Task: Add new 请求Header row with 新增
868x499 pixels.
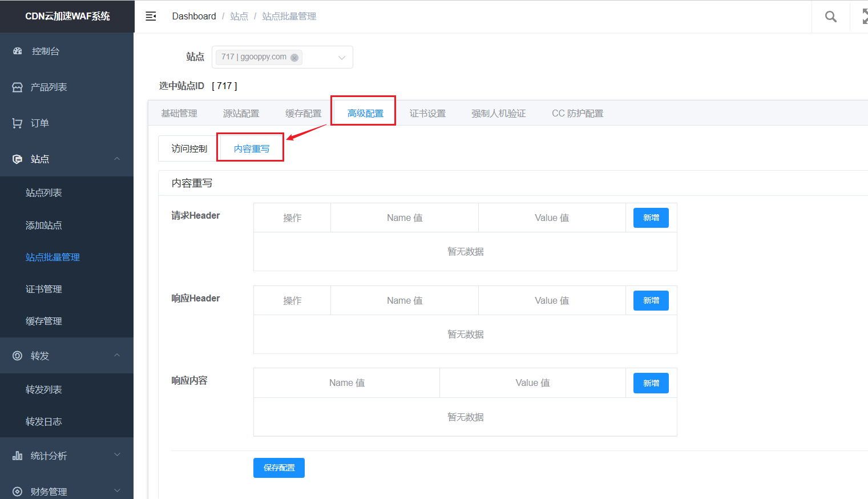Action: pos(651,218)
